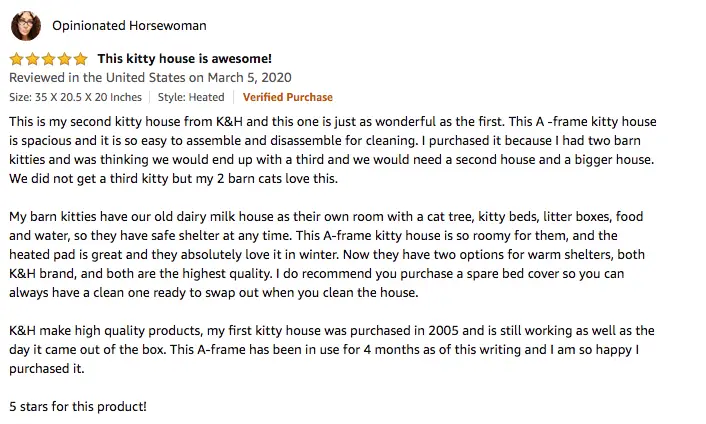Open the reviewer's profile avatar photo

coord(26,26)
